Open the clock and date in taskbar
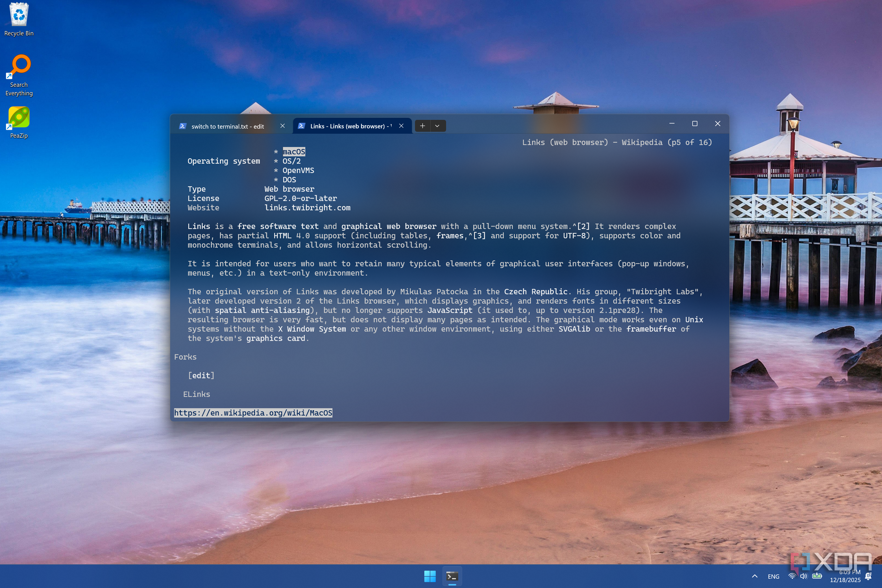The height and width of the screenshot is (588, 882). (x=845, y=576)
